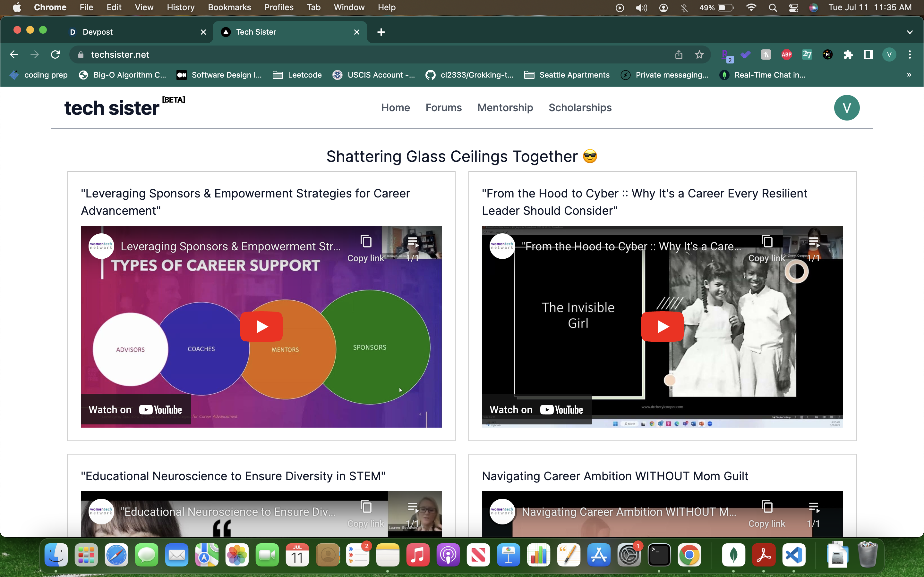
Task: Click the share page icon in address bar
Action: tap(679, 54)
